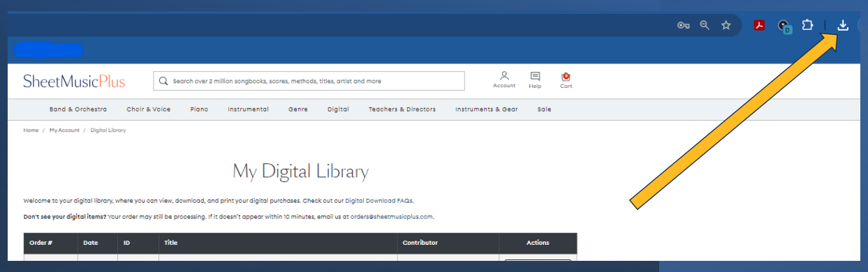
Task: Open the zoom magnifier icon in address bar
Action: pyautogui.click(x=705, y=25)
